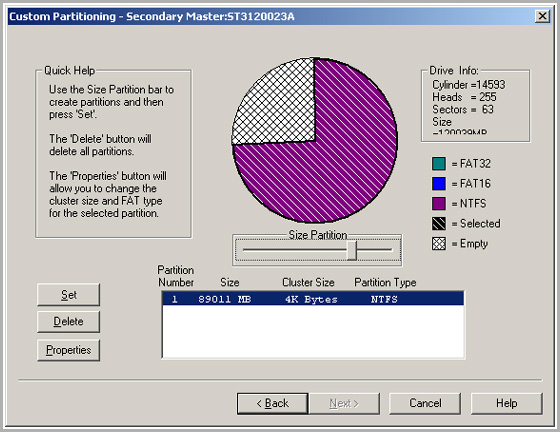Click the Cluster Size column header

click(x=308, y=282)
